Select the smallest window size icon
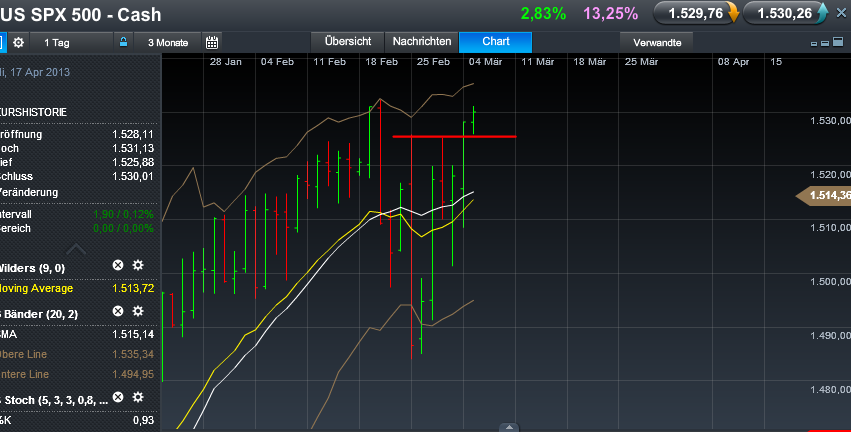The height and width of the screenshot is (432, 851). (814, 44)
